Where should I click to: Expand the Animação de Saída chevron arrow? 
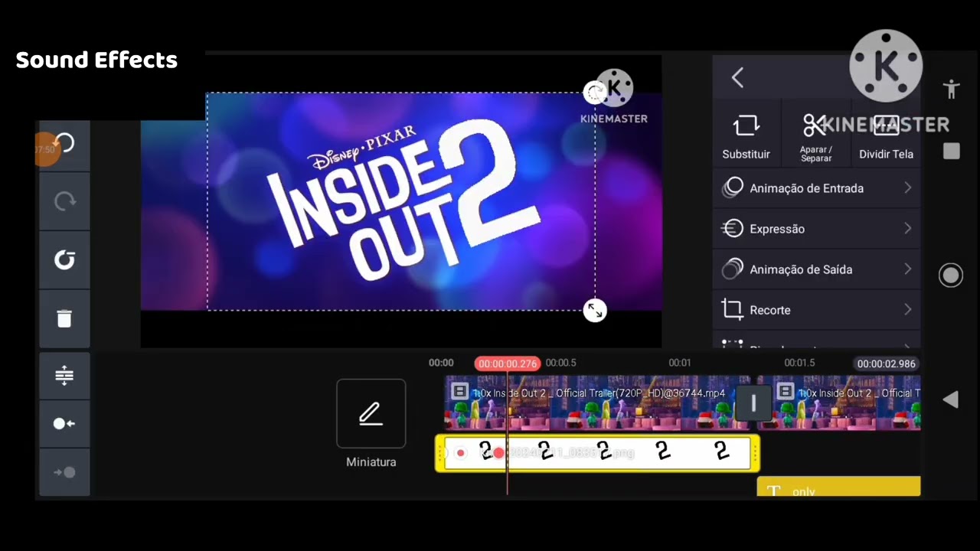pos(908,269)
